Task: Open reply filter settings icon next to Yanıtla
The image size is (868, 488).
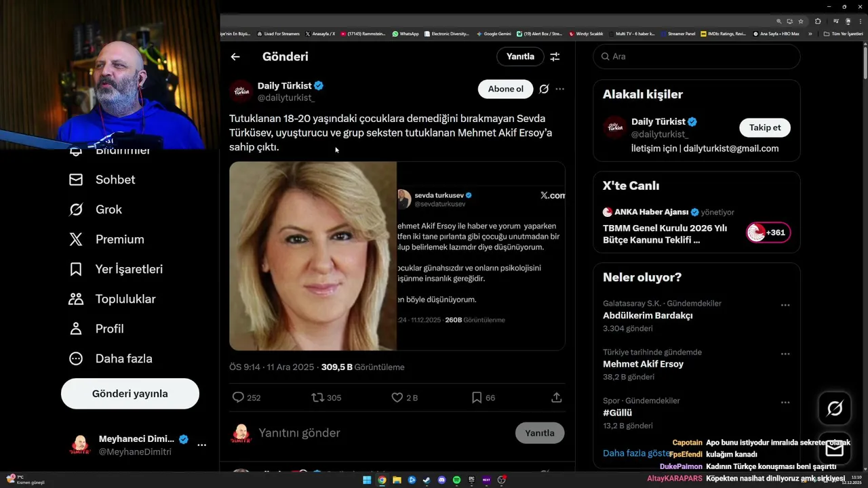Action: tap(555, 57)
